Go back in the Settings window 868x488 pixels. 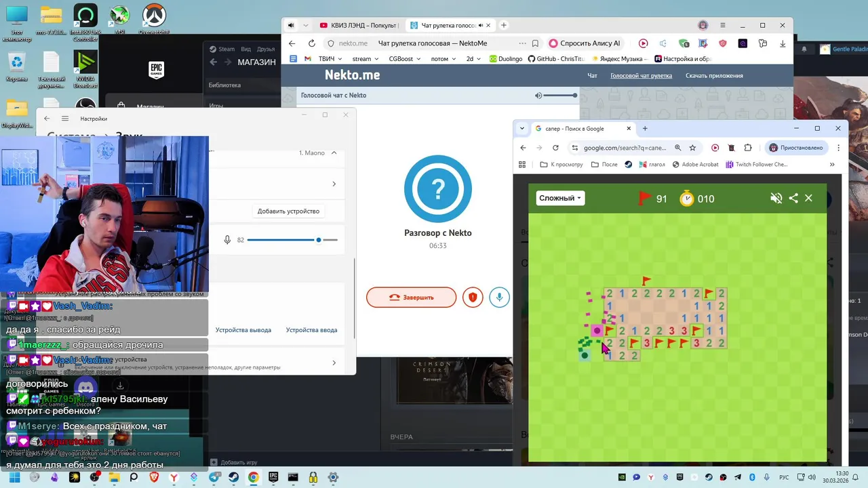pos(47,119)
